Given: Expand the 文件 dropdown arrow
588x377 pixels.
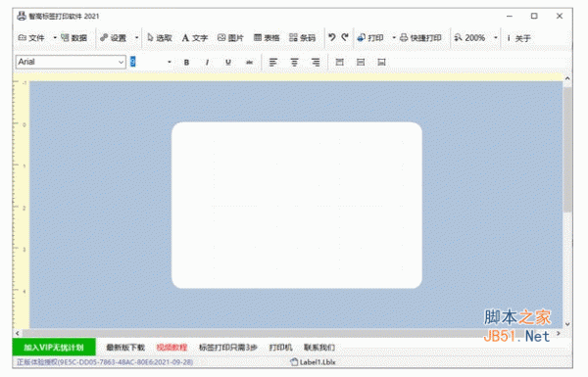Looking at the screenshot, I should [x=55, y=38].
